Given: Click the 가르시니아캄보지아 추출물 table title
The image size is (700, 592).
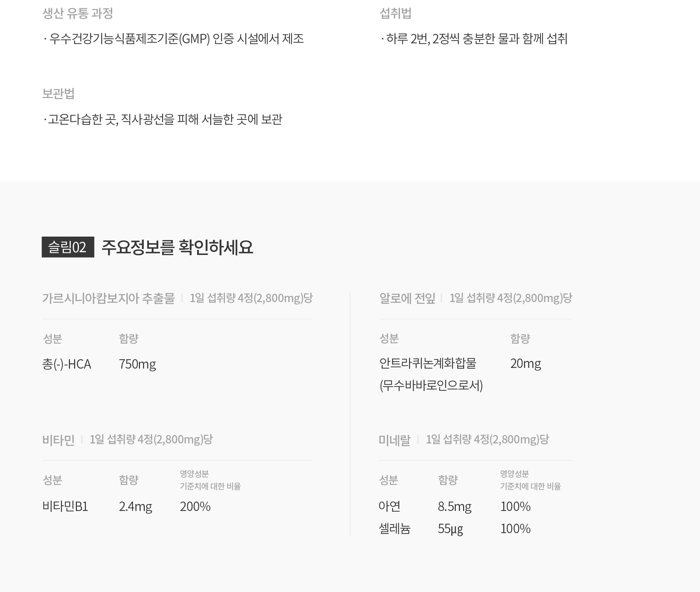Looking at the screenshot, I should pos(108,298).
